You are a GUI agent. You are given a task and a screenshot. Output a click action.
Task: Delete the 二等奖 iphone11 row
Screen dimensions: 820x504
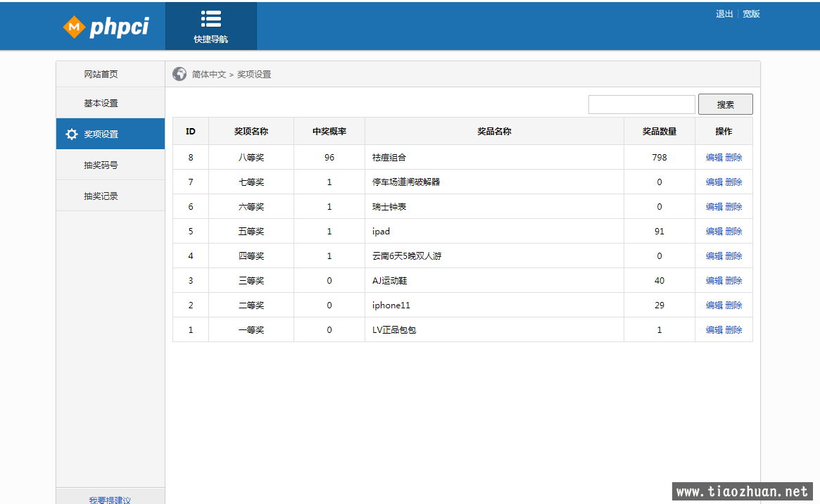coord(733,305)
